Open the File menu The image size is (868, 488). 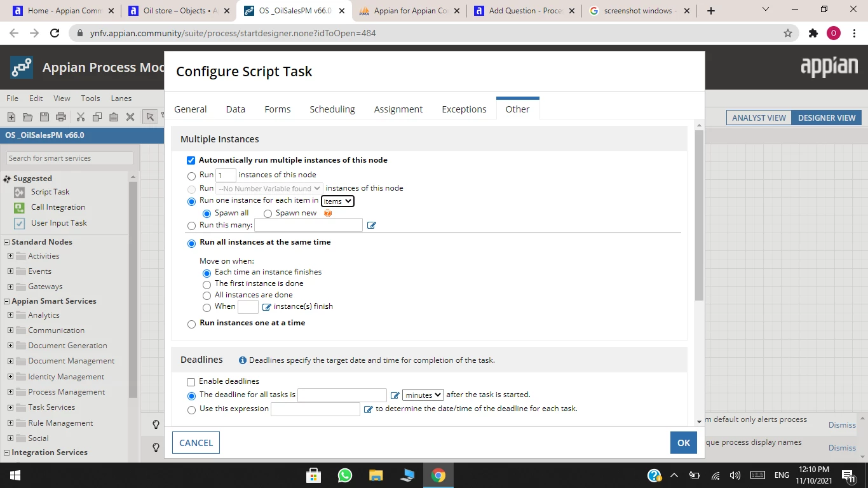click(x=12, y=98)
